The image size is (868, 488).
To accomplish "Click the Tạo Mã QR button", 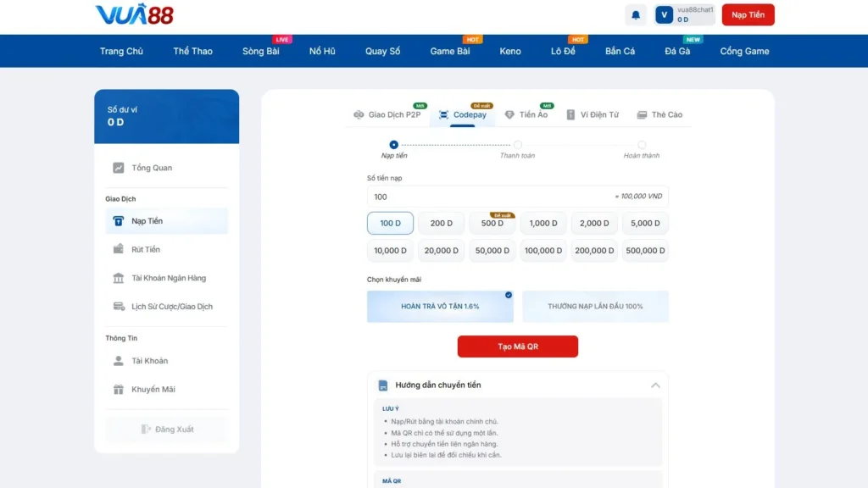I will [x=517, y=347].
